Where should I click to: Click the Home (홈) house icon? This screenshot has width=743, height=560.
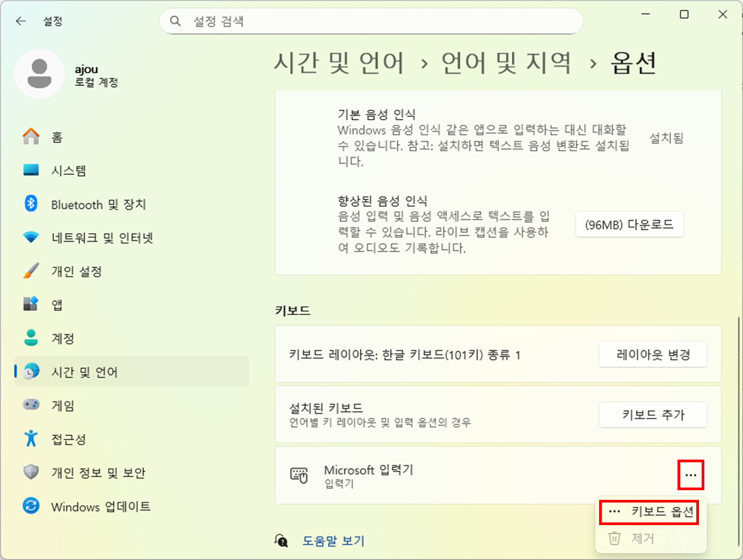[x=31, y=136]
